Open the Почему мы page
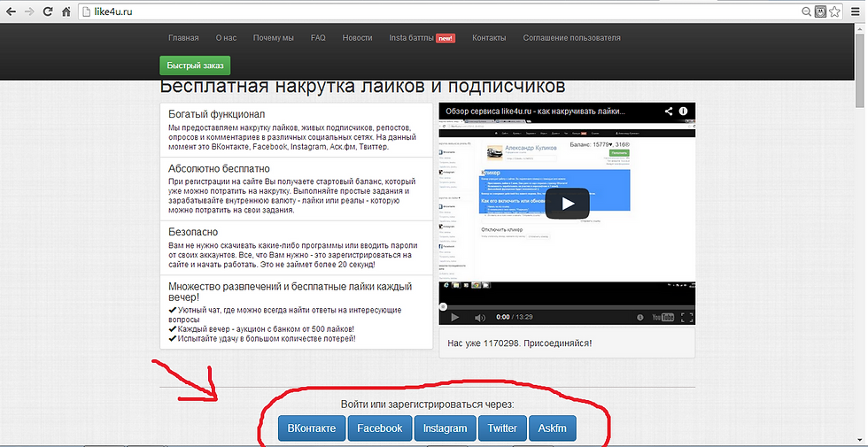This screenshot has height=447, width=868. click(274, 37)
